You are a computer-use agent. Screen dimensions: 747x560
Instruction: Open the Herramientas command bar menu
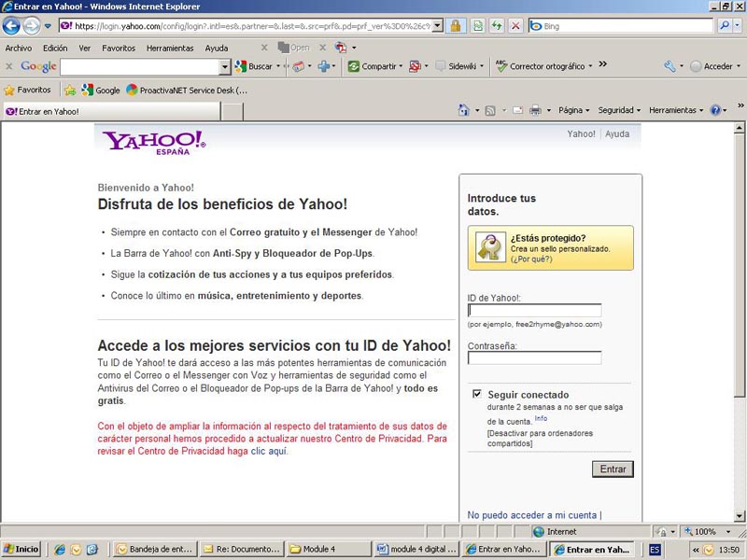tap(676, 110)
